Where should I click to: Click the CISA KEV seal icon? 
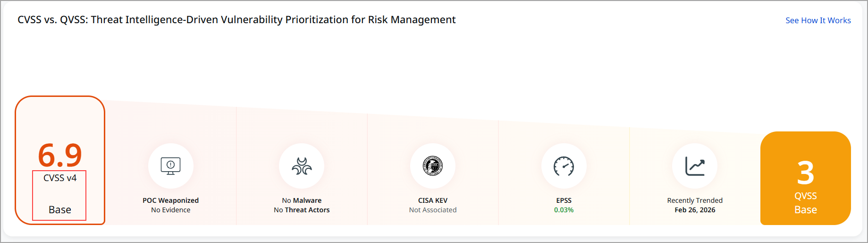click(x=433, y=166)
